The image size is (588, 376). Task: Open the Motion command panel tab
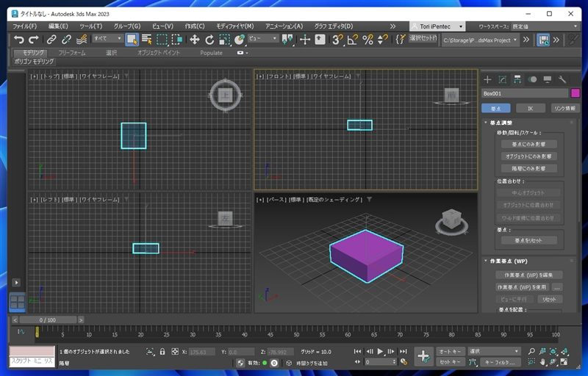click(x=532, y=79)
